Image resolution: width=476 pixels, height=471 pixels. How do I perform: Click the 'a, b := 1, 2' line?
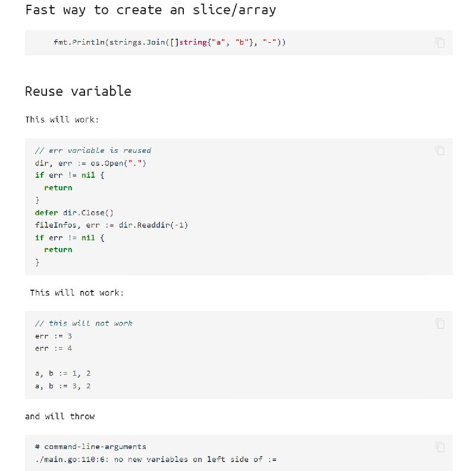pyautogui.click(x=62, y=373)
